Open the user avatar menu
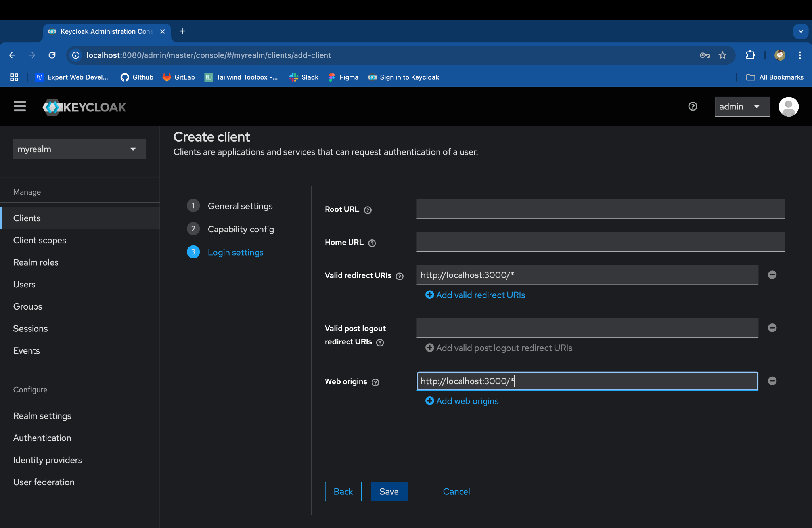The image size is (812, 528). (x=788, y=107)
